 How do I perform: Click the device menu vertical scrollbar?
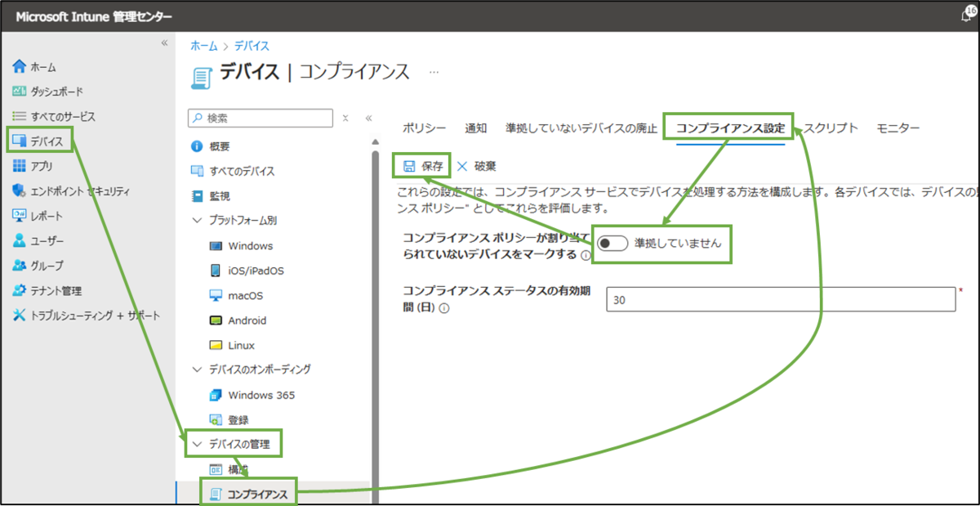click(376, 327)
